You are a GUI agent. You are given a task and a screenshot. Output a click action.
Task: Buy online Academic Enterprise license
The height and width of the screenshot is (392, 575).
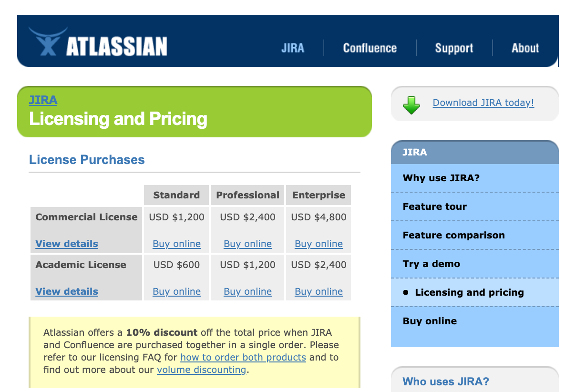pos(318,291)
